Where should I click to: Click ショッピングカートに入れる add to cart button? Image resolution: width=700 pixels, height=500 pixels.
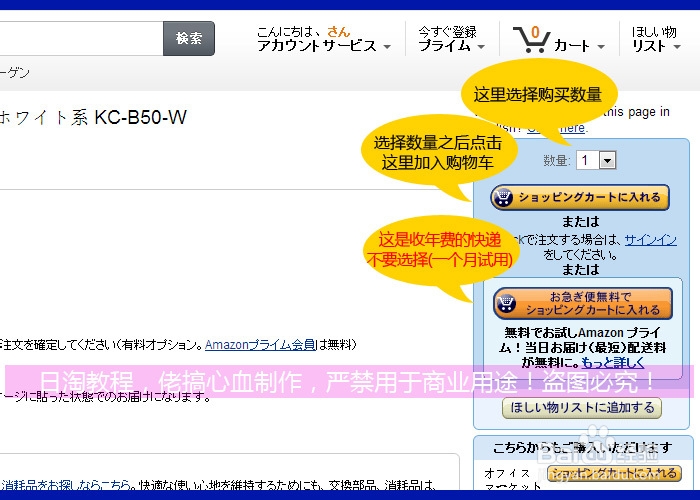click(x=580, y=197)
